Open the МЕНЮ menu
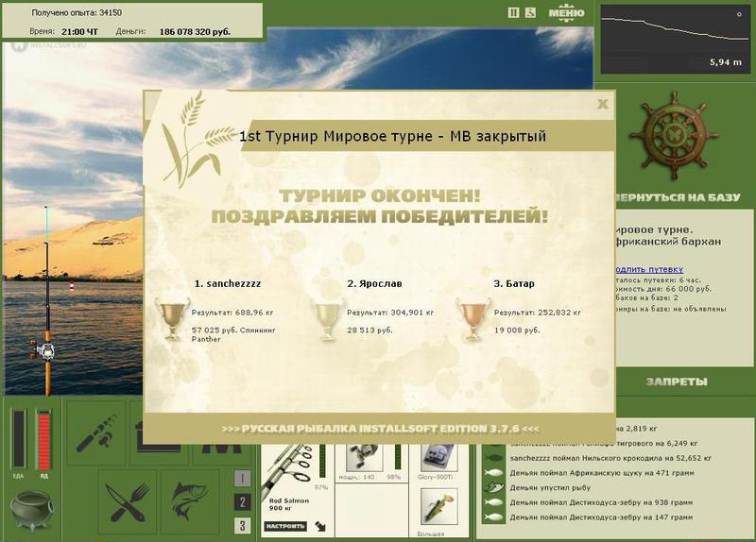The height and width of the screenshot is (542, 756). (x=566, y=13)
